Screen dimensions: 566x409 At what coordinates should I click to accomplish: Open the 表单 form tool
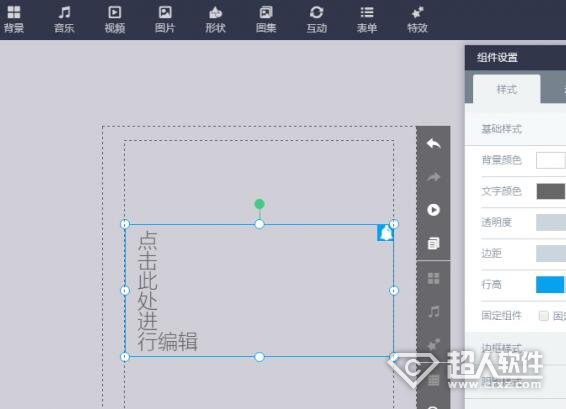[367, 19]
